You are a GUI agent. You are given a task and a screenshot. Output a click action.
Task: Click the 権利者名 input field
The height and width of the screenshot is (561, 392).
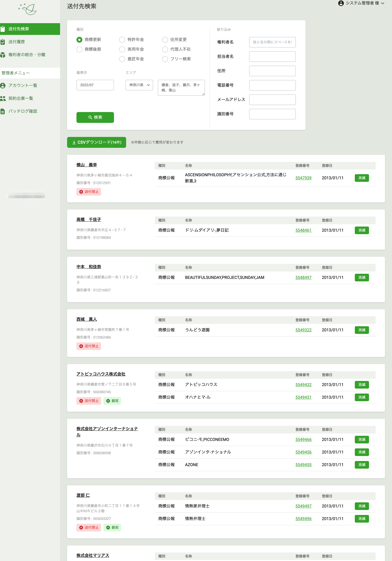(x=272, y=42)
